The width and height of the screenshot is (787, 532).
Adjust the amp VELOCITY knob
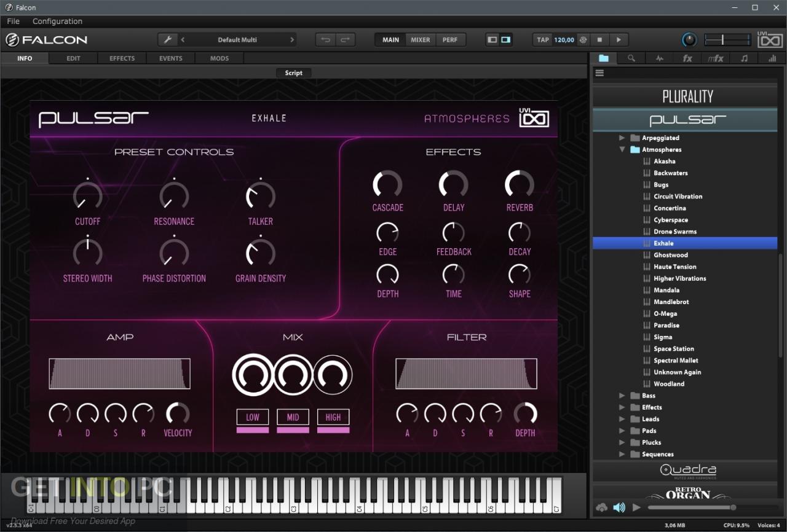178,413
